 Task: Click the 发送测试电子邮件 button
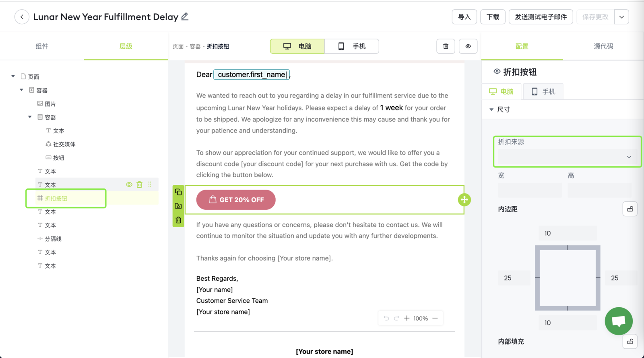pos(541,17)
